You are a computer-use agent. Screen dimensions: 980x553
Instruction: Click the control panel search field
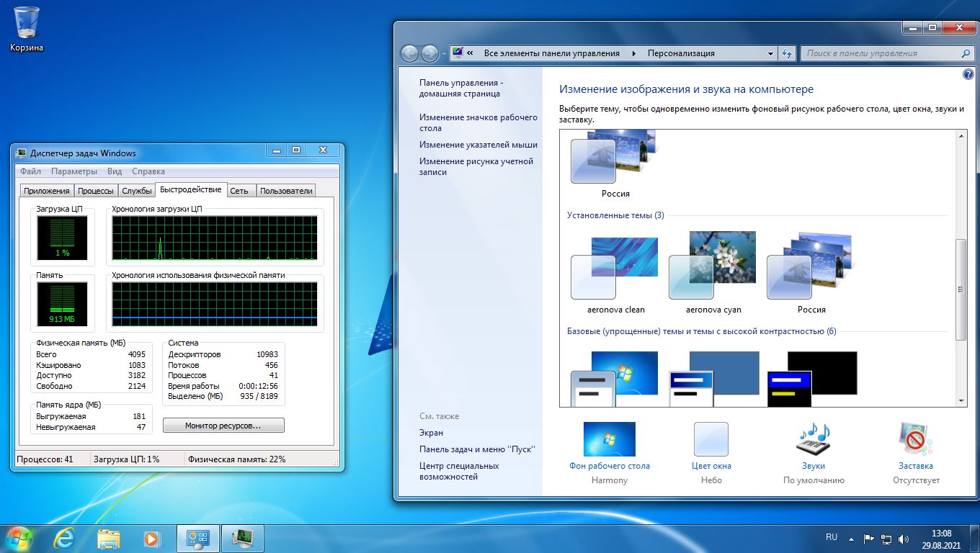tap(879, 53)
